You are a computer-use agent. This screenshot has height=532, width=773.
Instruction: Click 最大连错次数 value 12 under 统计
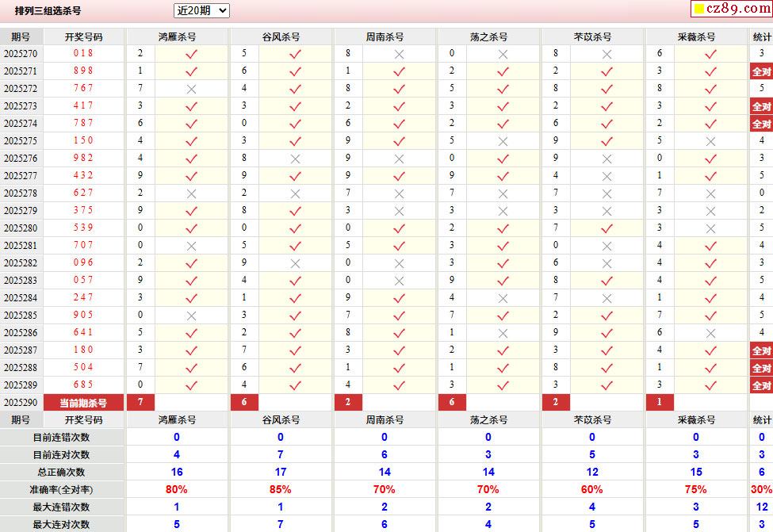[x=762, y=507]
